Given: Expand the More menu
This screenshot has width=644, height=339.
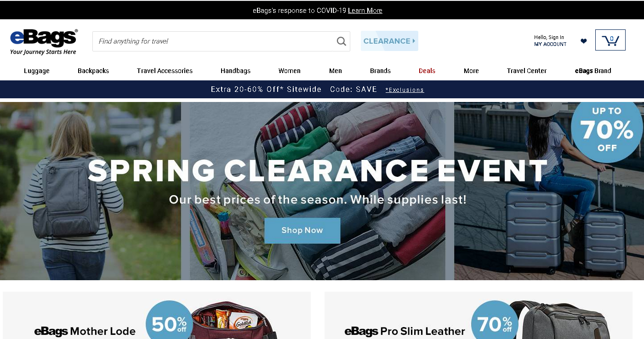Looking at the screenshot, I should coord(471,71).
